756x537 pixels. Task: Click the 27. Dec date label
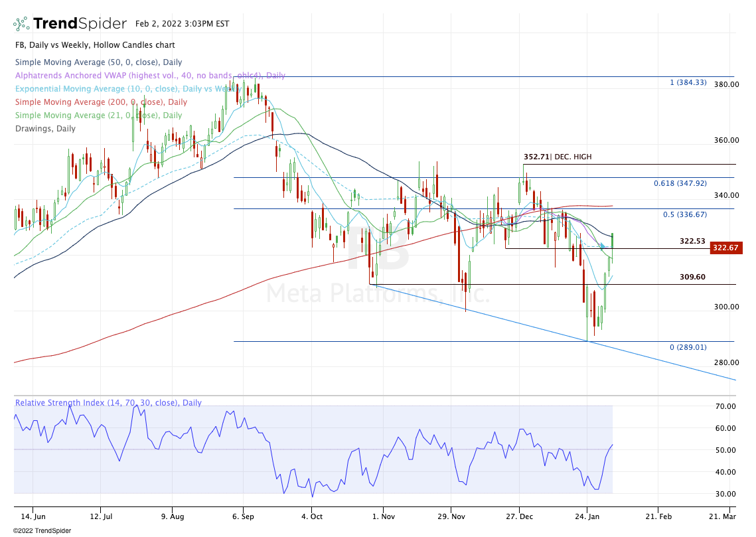(519, 516)
